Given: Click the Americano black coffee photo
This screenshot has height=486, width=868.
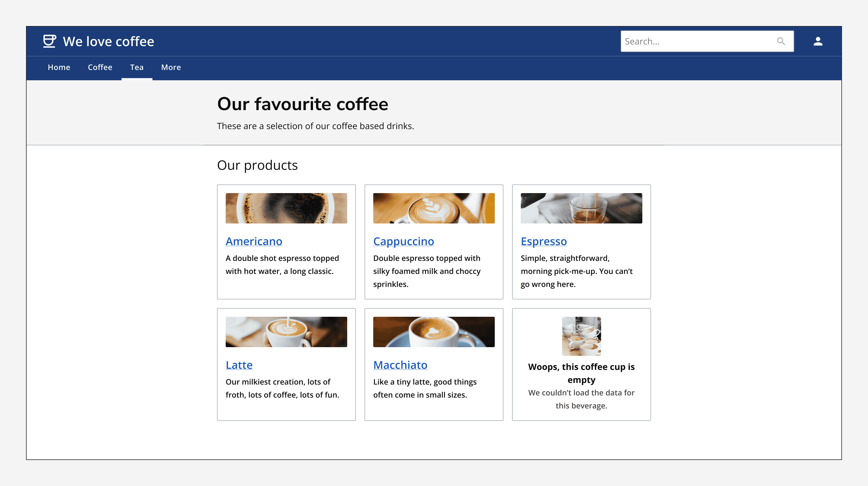Looking at the screenshot, I should tap(286, 208).
